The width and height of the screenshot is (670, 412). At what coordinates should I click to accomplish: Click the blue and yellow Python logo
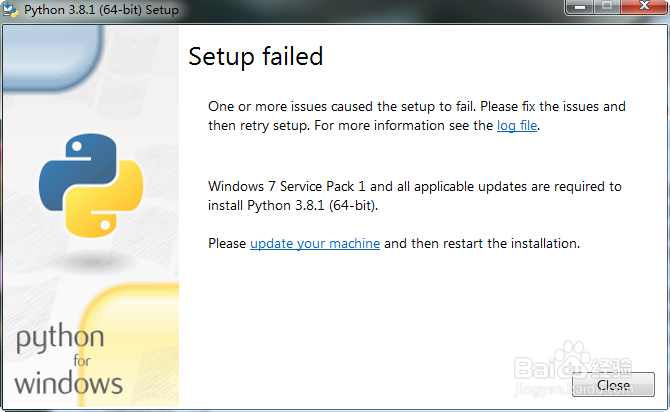[x=91, y=183]
